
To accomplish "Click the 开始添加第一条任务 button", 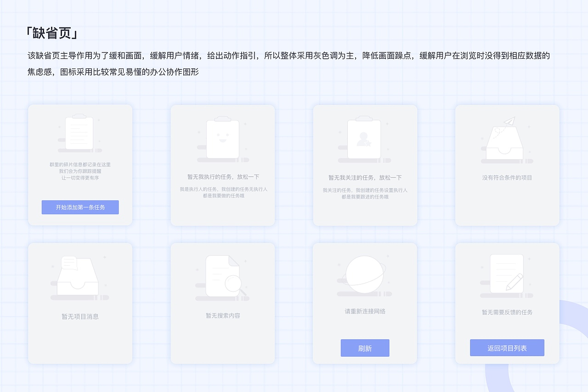I will coord(80,207).
